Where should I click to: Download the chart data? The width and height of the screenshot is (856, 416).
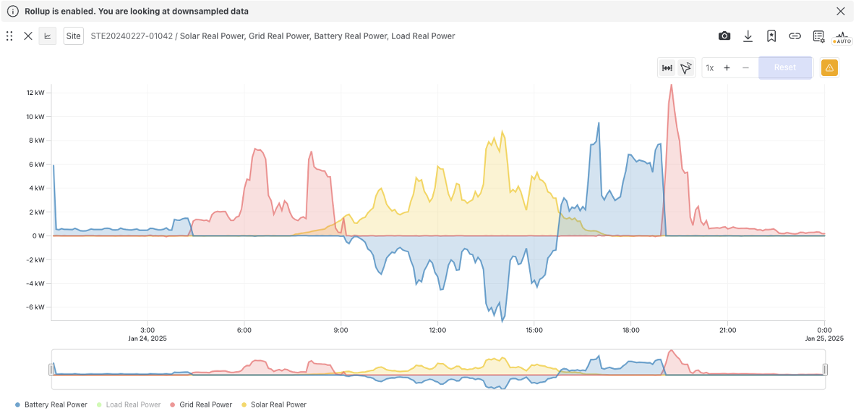tap(748, 36)
